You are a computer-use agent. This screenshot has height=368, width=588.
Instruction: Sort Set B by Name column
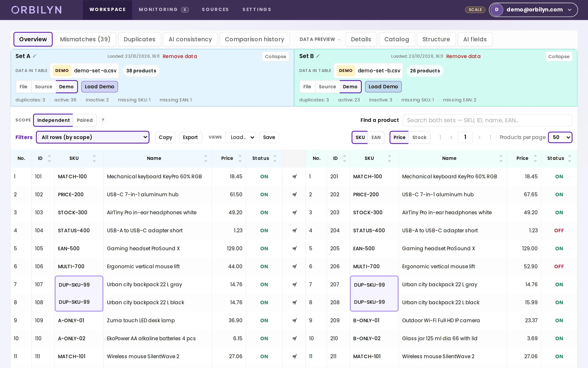pos(501,158)
